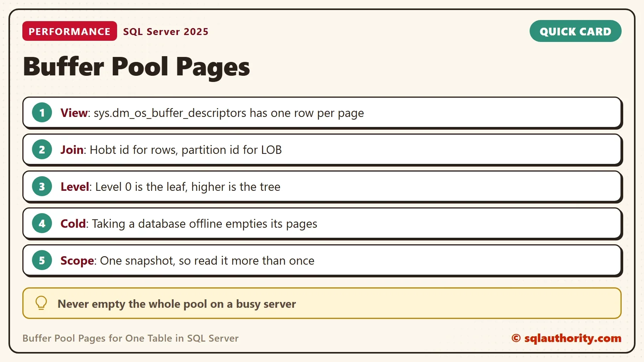644x362 pixels.
Task: Select the 'SQL Server 2025' label
Action: [x=166, y=32]
